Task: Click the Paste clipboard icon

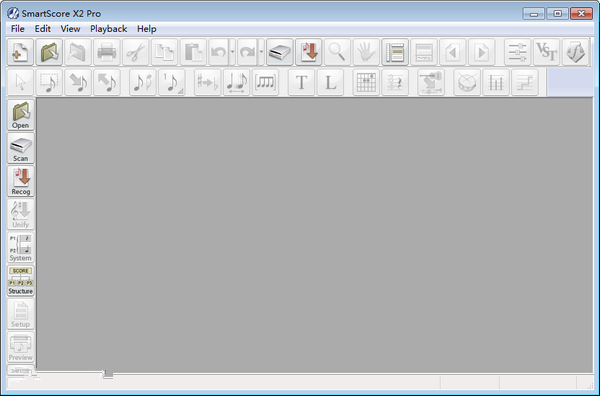Action: (x=193, y=52)
